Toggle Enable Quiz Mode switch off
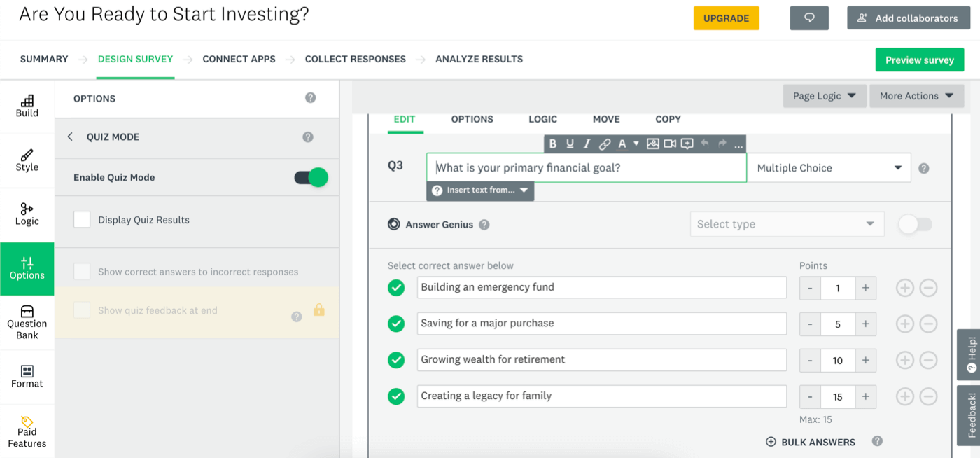 tap(311, 177)
